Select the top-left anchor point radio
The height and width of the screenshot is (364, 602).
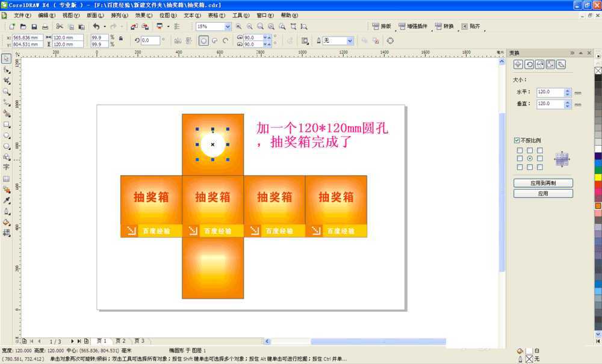click(x=518, y=150)
